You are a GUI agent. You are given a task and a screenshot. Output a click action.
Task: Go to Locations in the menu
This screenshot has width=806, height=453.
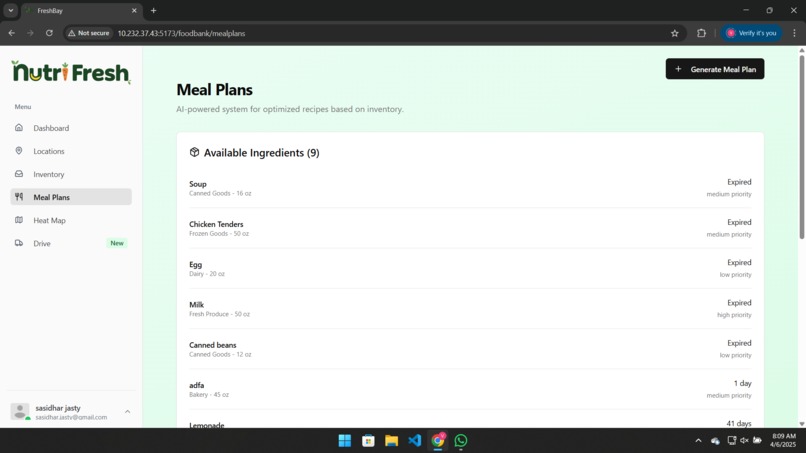click(49, 151)
